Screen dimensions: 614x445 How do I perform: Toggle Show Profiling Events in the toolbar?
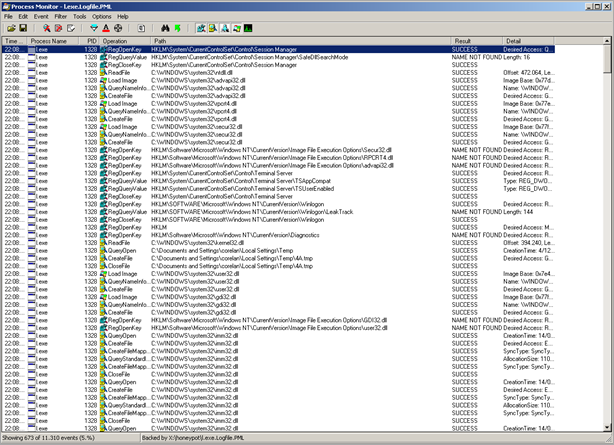248,28
